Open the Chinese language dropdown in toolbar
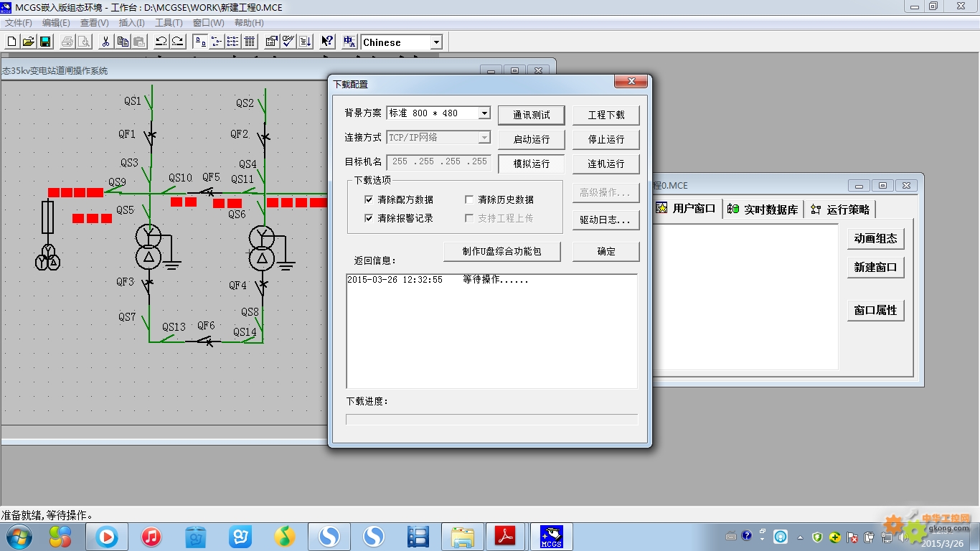This screenshot has height=551, width=980. click(436, 42)
